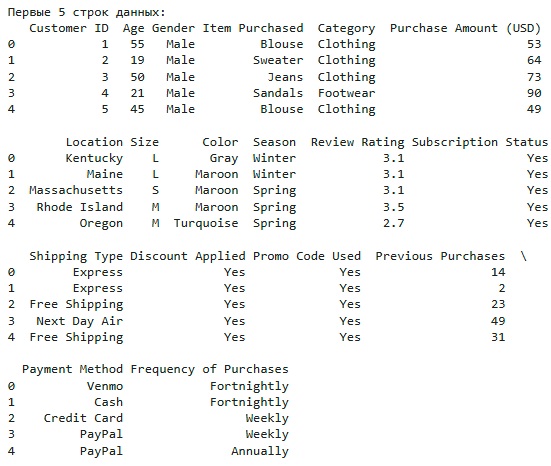Click the 'Annually' frequency value
Viewport: 551px width, 466px height.
pos(260,451)
